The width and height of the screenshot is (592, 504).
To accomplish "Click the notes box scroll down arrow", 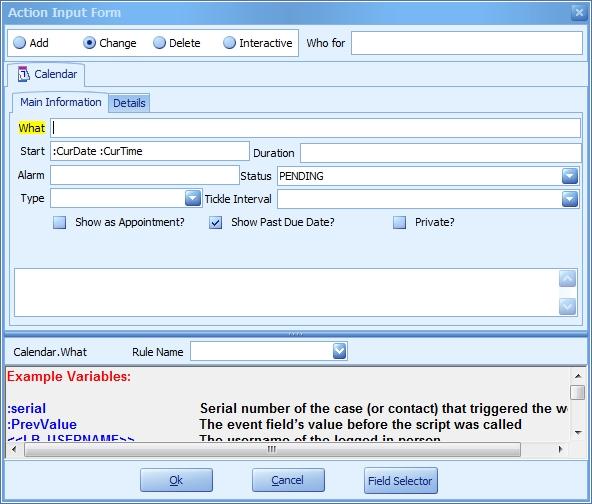I will [567, 306].
